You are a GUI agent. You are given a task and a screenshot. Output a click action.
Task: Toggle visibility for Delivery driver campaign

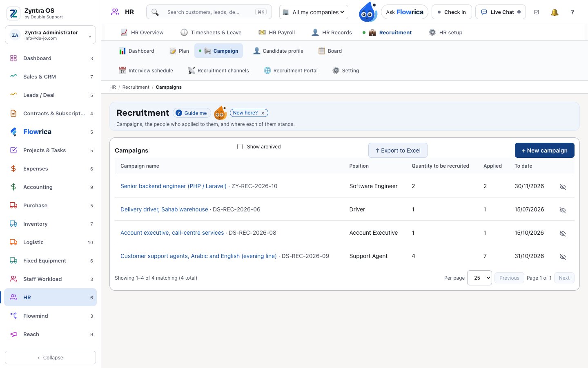coord(563,210)
